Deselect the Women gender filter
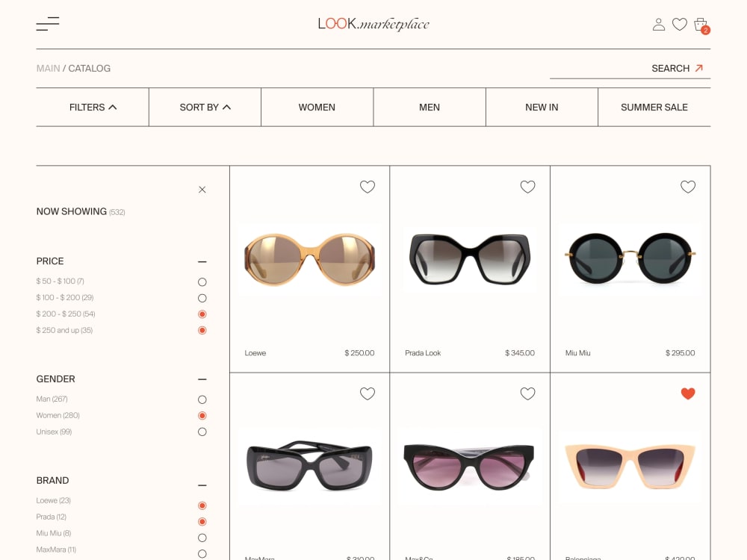This screenshot has width=747, height=560. pos(202,416)
